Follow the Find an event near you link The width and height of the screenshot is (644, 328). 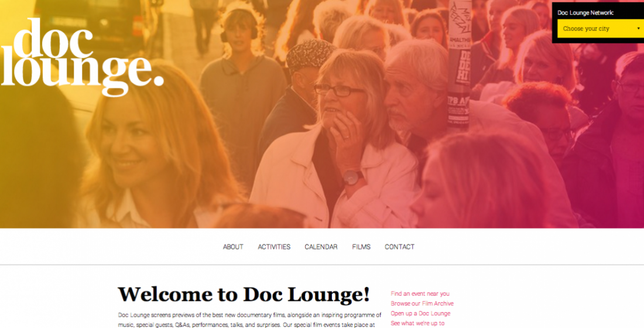[x=420, y=293]
